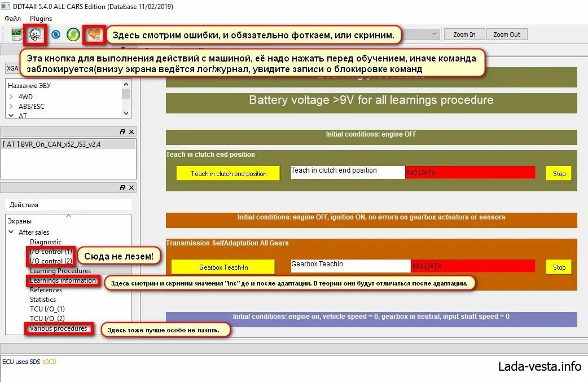The width and height of the screenshot is (588, 382).
Task: Click the Zoom Out button
Action: point(507,34)
